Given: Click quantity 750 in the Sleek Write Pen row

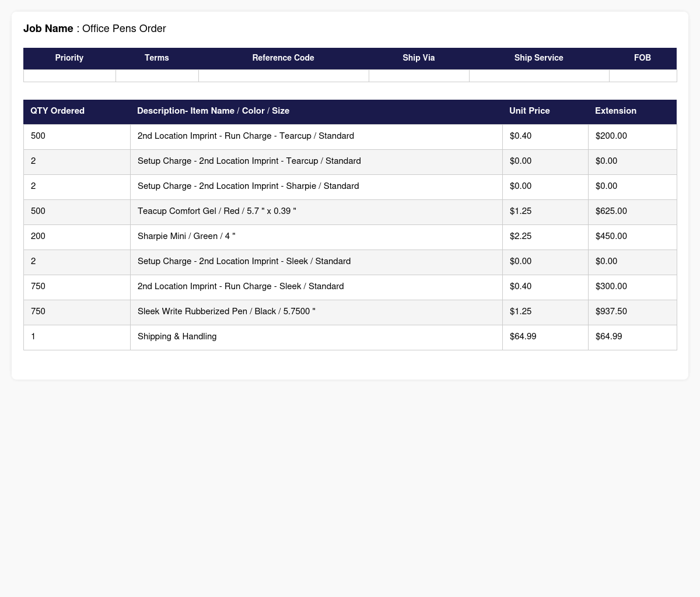Looking at the screenshot, I should click(x=38, y=311).
